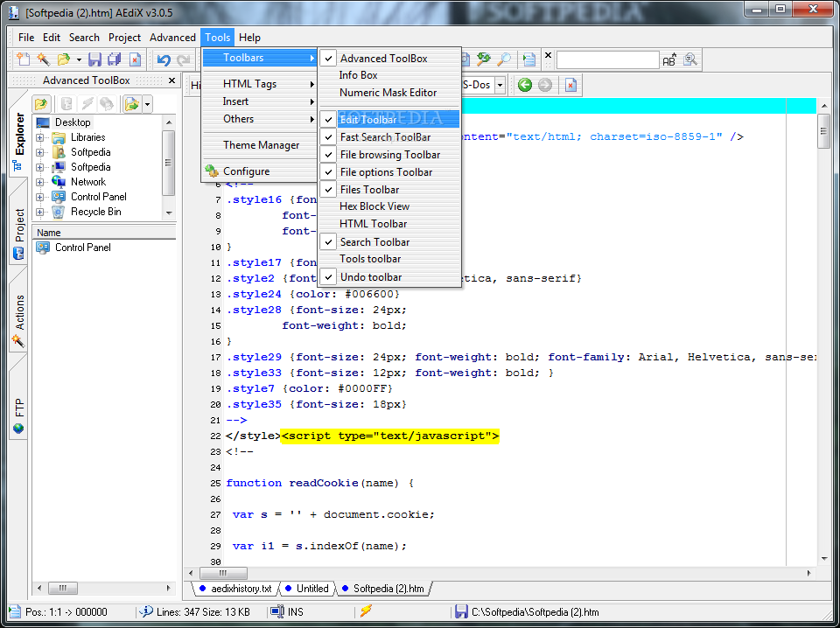
Task: Open the ToolBox folder dropdown arrow
Action: point(147,103)
